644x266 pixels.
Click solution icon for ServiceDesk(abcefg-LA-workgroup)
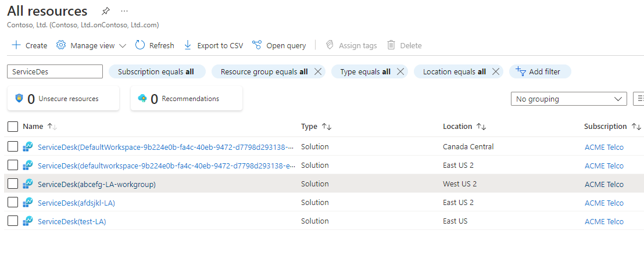point(27,184)
